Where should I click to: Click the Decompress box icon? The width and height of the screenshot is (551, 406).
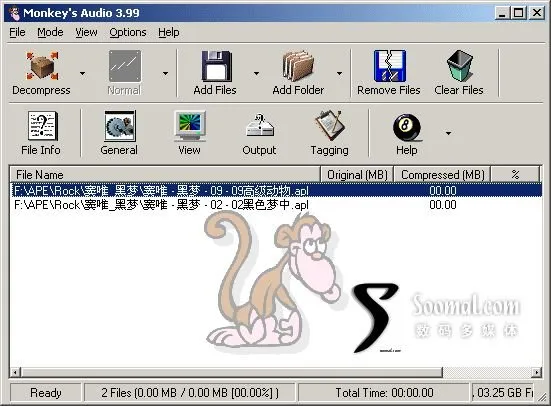pyautogui.click(x=42, y=66)
